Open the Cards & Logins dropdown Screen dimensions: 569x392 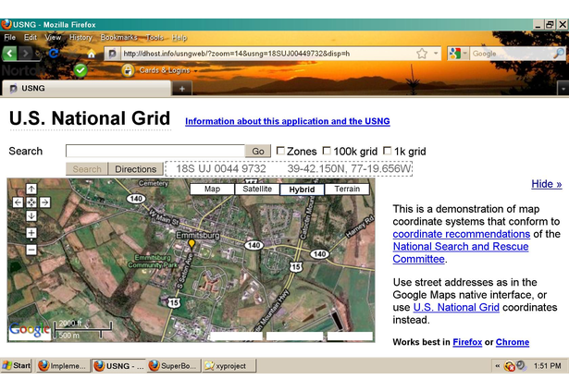point(163,70)
